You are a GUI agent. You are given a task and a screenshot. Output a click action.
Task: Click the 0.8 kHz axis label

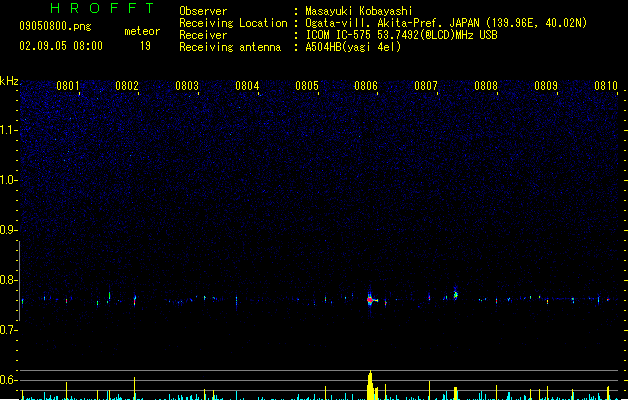(x=8, y=280)
